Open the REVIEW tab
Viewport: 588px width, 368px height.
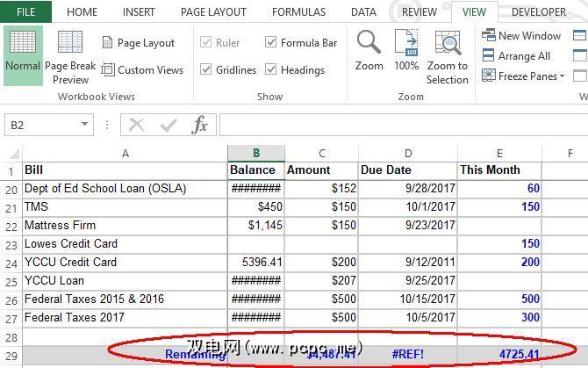[419, 12]
